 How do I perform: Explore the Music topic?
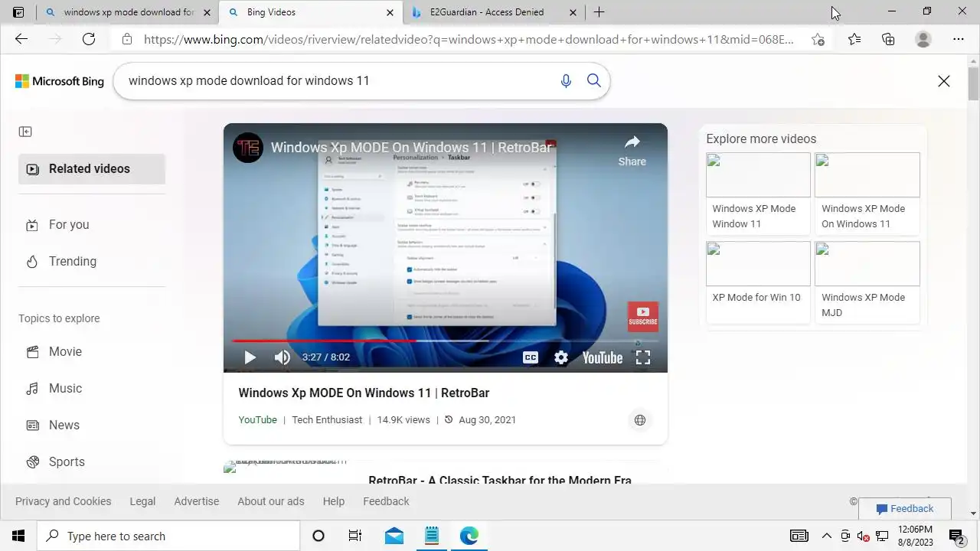coord(92,388)
